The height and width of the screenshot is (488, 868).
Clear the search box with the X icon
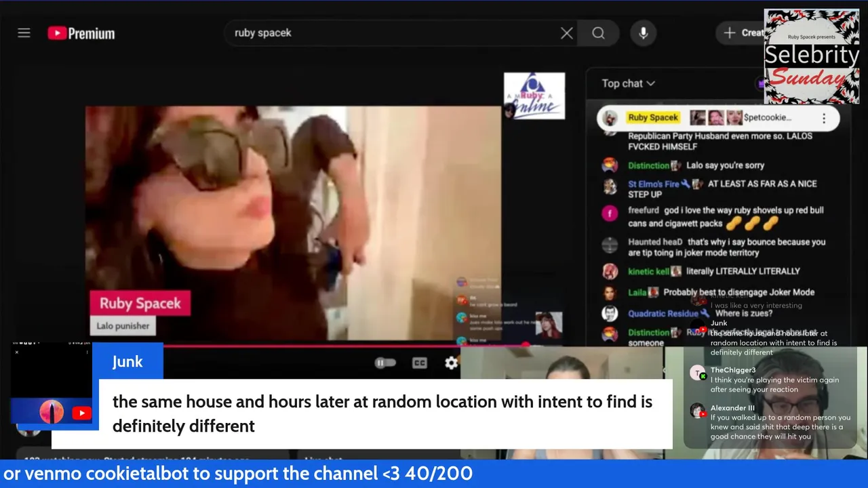567,33
